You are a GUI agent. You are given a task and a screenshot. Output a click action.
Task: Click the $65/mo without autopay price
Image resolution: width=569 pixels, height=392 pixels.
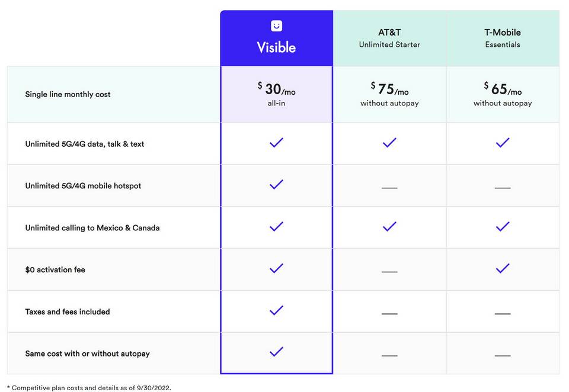pos(503,94)
